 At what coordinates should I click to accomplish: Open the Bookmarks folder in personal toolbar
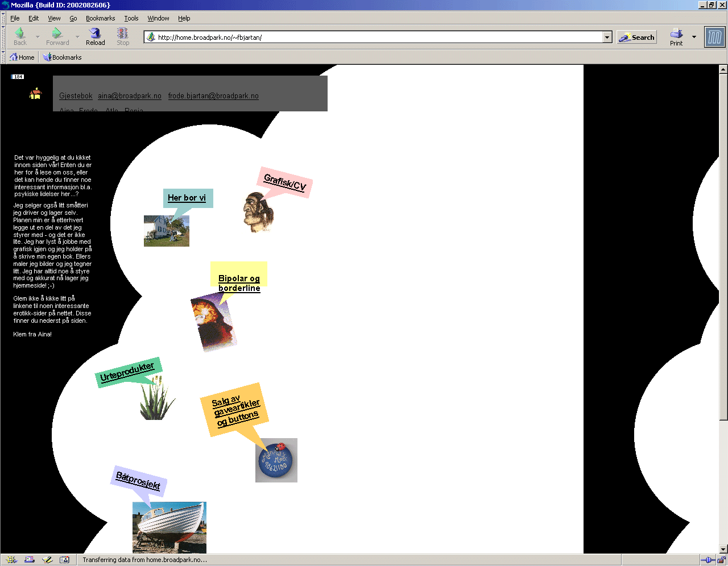63,57
